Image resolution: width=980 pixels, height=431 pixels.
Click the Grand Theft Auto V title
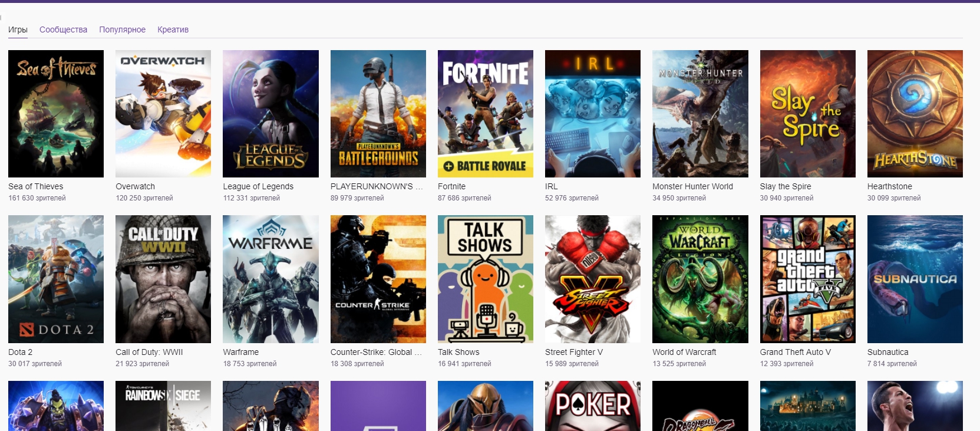point(796,352)
